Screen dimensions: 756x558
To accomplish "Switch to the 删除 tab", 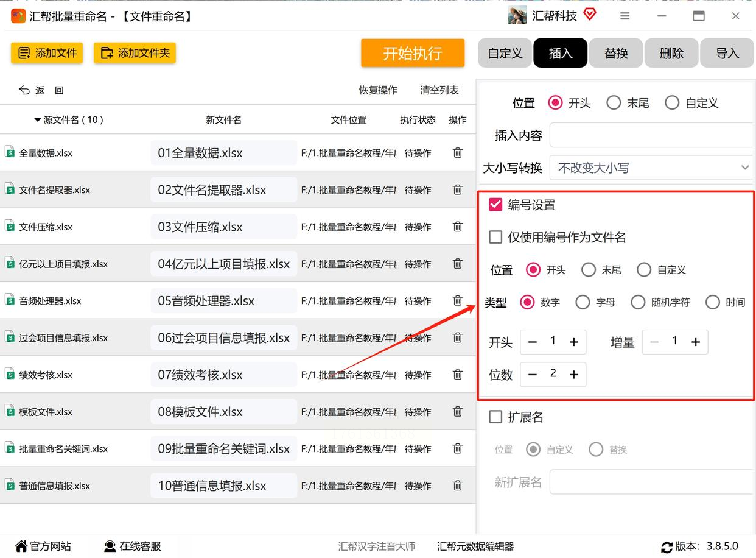I will (671, 54).
